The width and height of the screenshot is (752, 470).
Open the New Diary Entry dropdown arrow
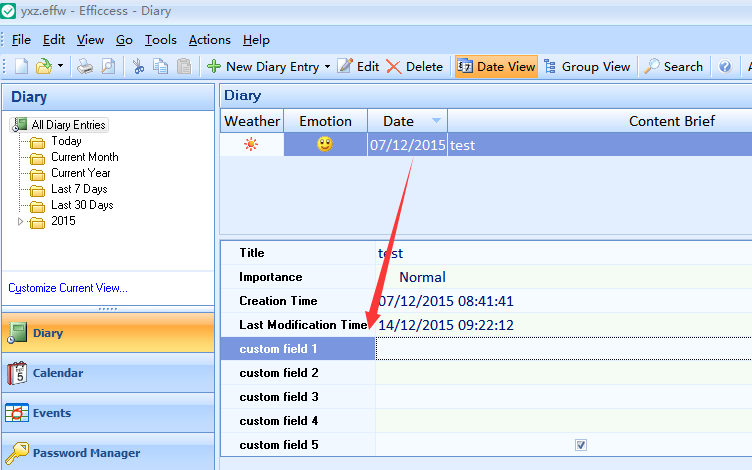(x=327, y=67)
